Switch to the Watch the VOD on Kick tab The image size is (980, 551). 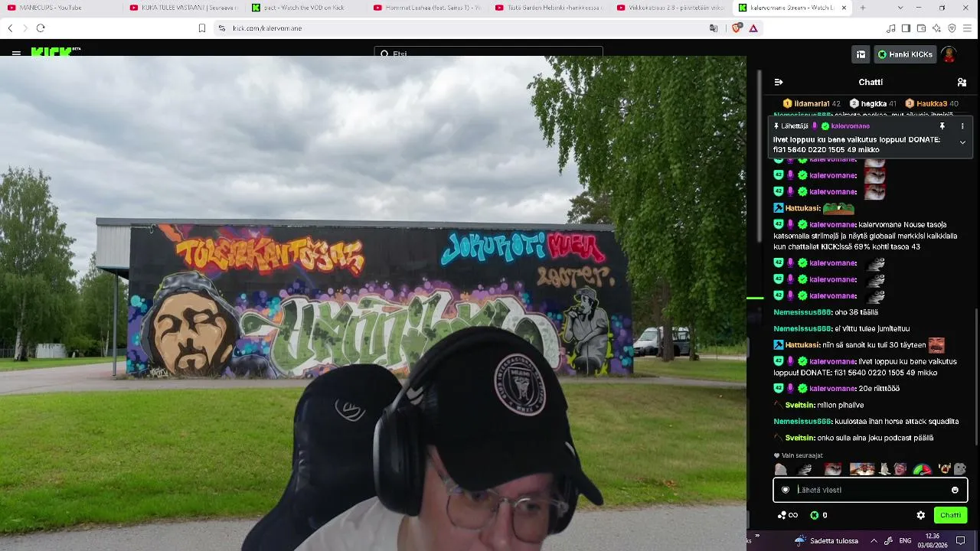[305, 8]
